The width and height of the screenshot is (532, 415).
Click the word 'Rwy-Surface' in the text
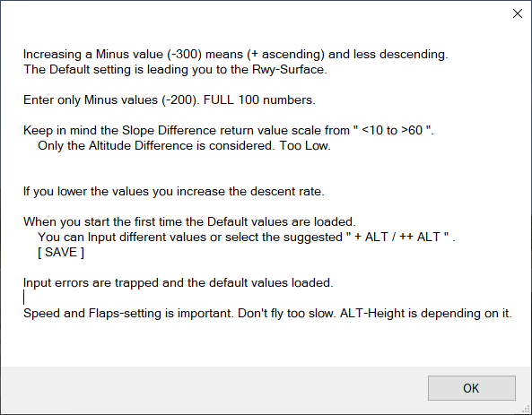click(290, 70)
